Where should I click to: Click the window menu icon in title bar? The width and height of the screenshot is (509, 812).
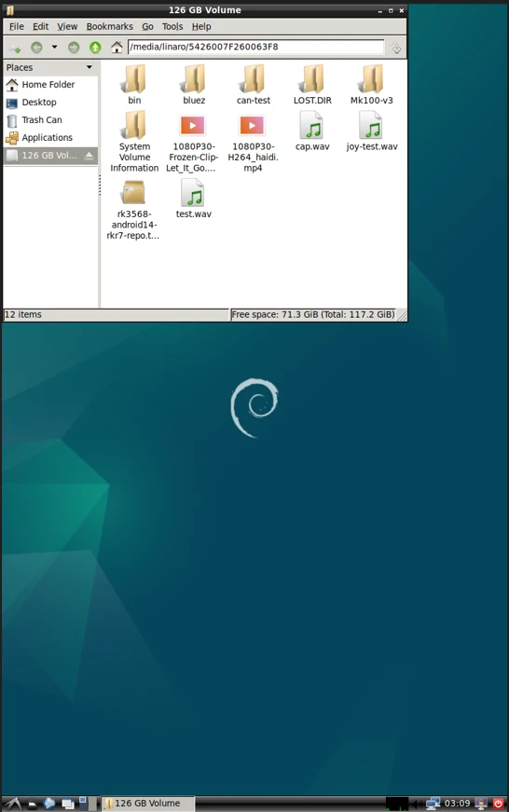click(x=10, y=10)
